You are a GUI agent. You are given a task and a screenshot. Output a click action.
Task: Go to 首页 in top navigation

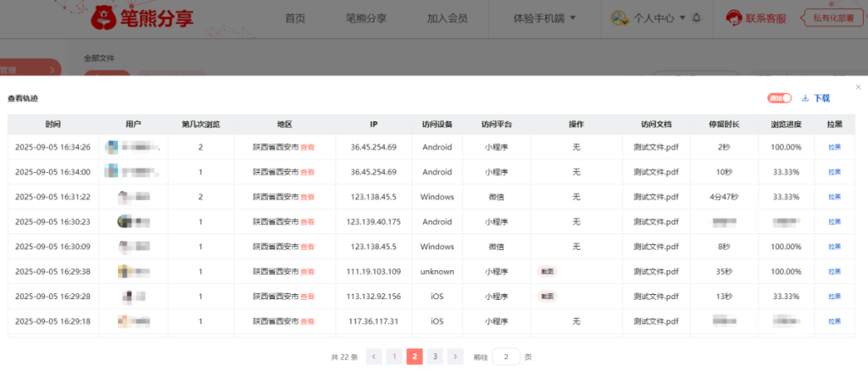click(295, 19)
